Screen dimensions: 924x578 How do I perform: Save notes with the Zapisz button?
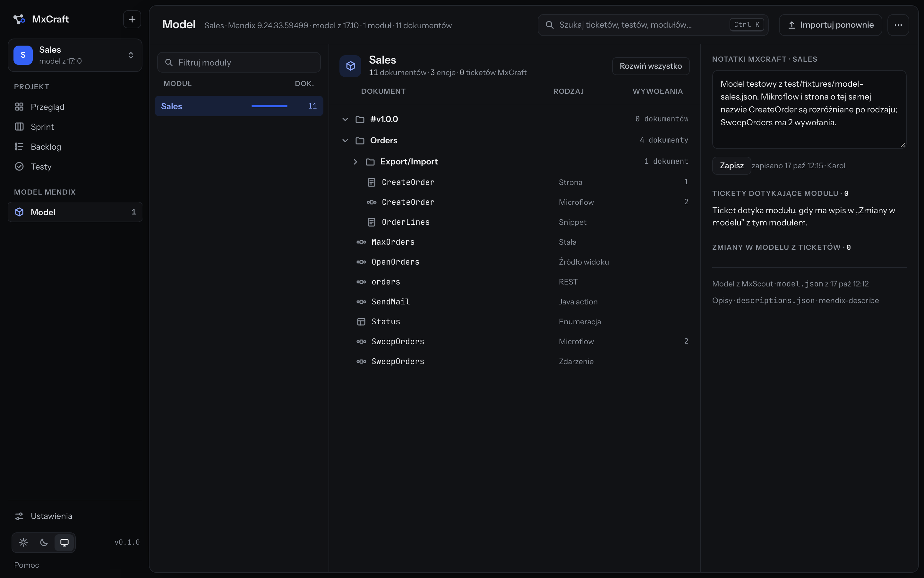pos(732,165)
